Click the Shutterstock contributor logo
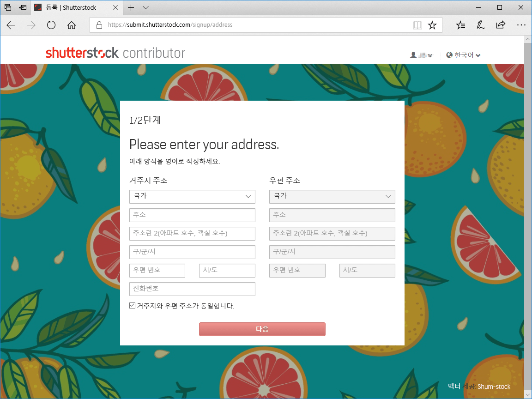Image resolution: width=532 pixels, height=399 pixels. (x=115, y=53)
